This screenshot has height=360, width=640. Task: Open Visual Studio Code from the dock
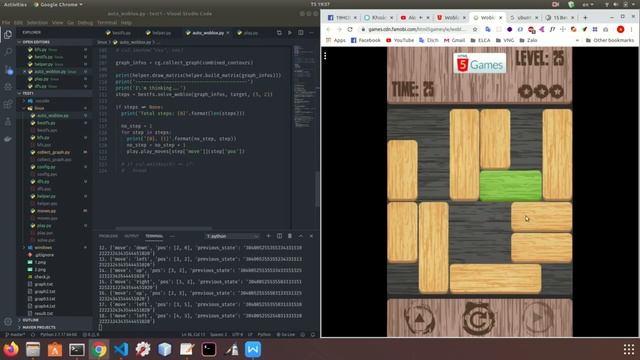pyautogui.click(x=121, y=350)
